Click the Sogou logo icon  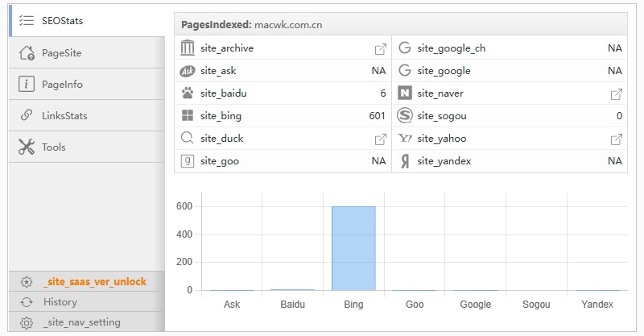(x=404, y=116)
